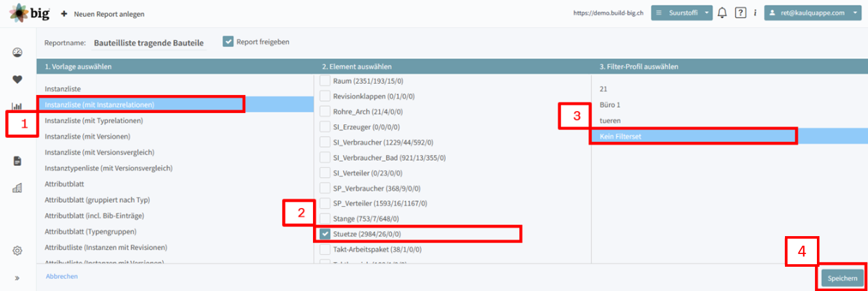Open the document icon in sidebar
Image resolution: width=868 pixels, height=291 pixels.
click(18, 161)
